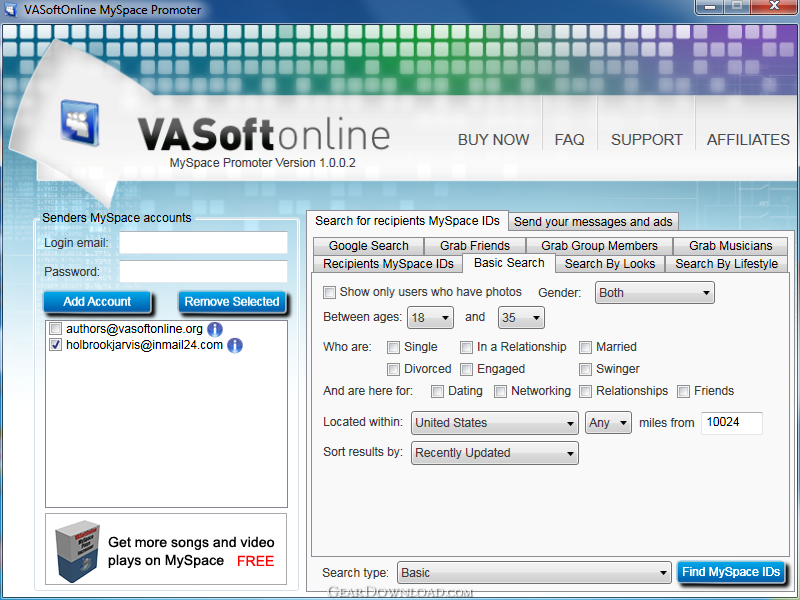Tick the Networking purpose checkbox

501,391
